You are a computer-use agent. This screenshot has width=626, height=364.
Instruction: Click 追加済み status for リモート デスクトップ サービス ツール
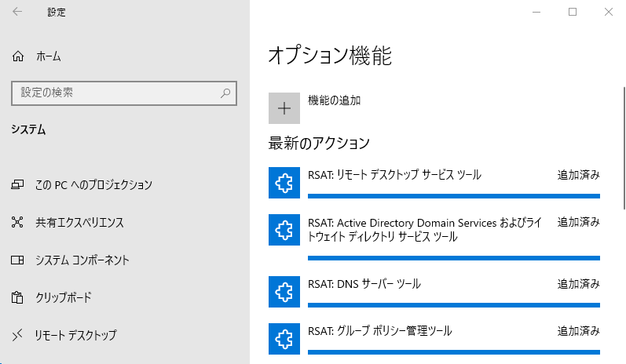tap(579, 175)
